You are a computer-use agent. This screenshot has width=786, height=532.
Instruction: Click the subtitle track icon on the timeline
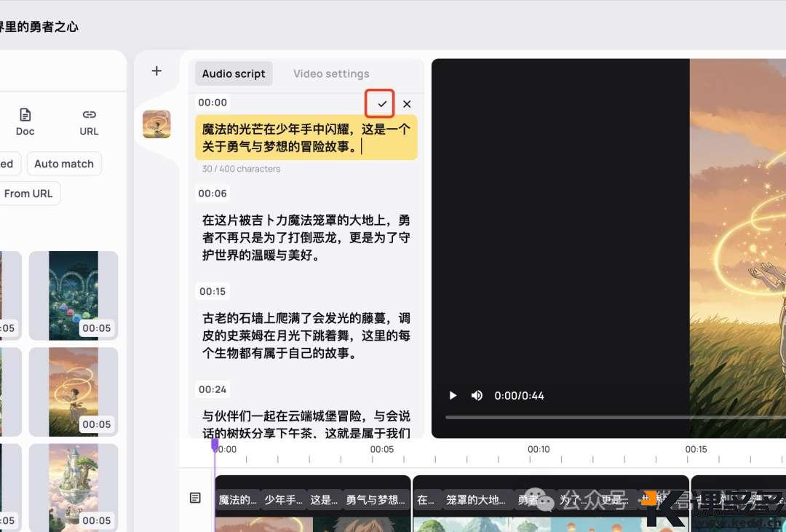196,498
